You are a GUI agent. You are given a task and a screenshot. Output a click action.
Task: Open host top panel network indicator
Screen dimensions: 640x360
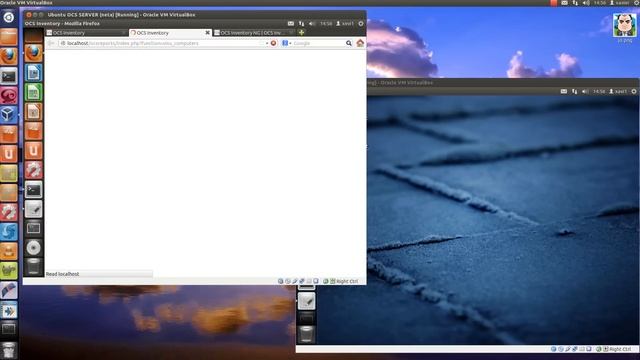(x=575, y=3)
